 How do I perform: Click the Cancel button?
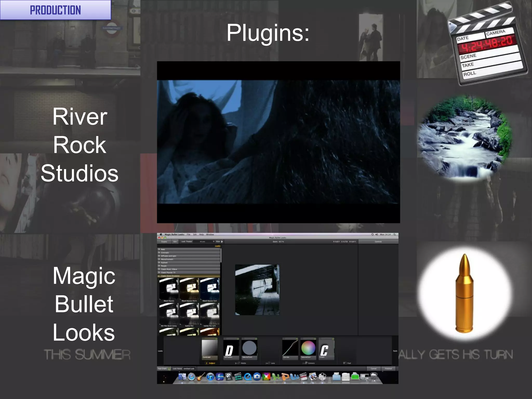point(374,369)
